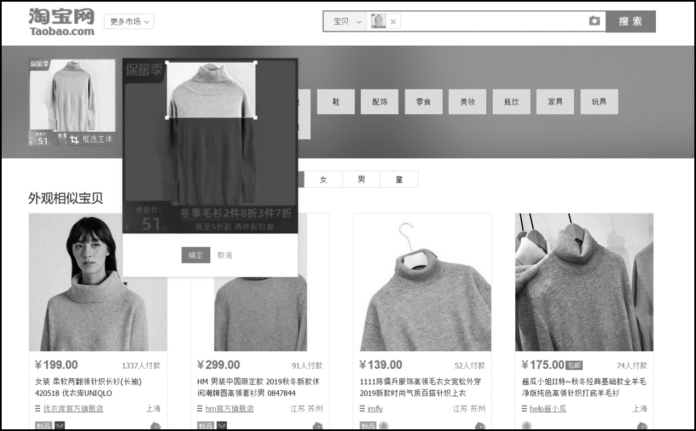The height and width of the screenshot is (431, 696).
Task: Click the search text input field
Action: pos(490,21)
